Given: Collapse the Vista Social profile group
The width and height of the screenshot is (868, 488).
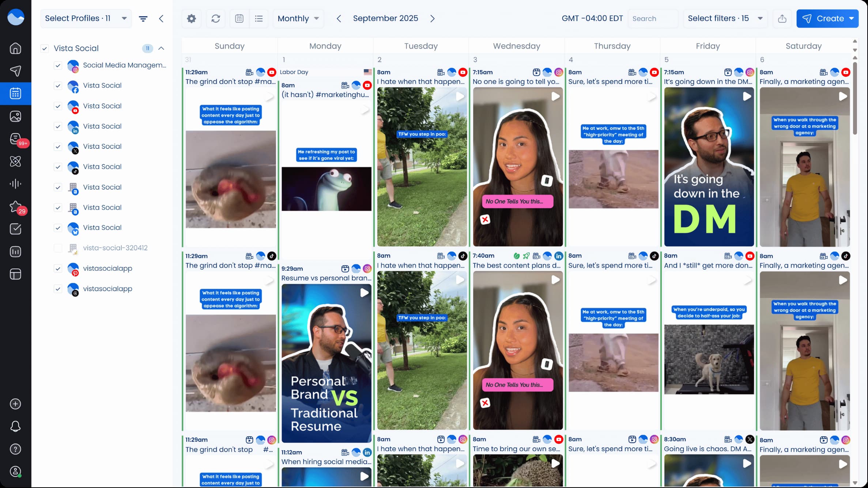Looking at the screenshot, I should coord(161,48).
